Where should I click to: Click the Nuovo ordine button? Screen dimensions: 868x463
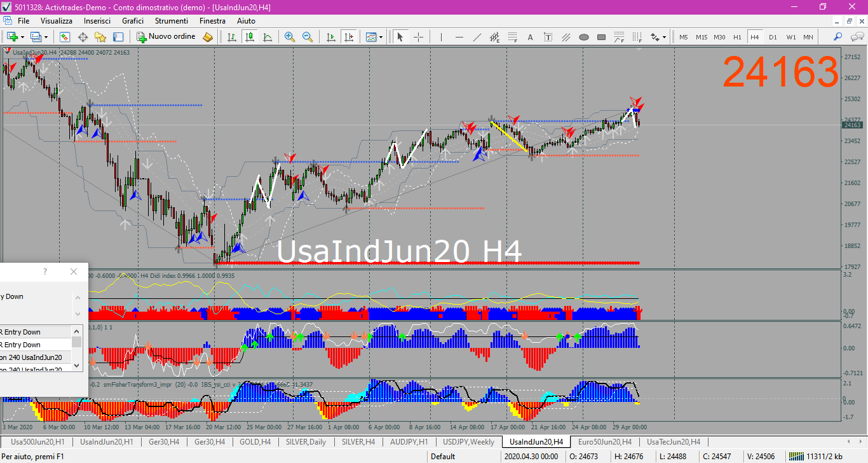pyautogui.click(x=166, y=37)
